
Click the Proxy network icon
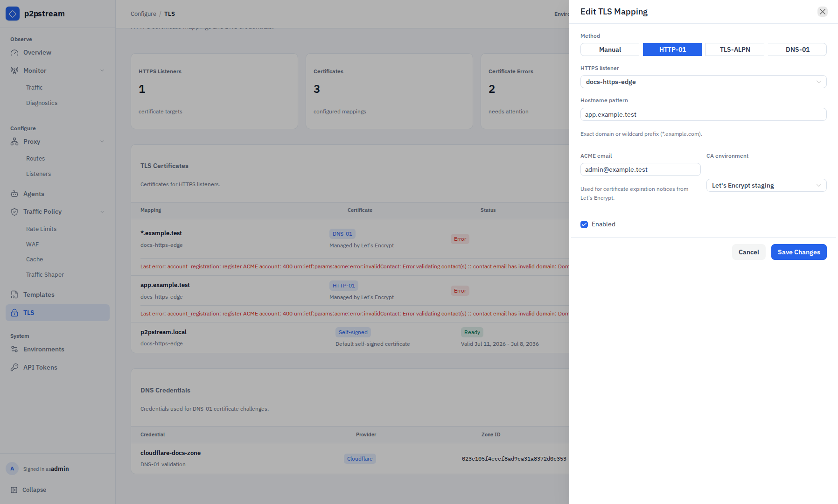pos(14,141)
